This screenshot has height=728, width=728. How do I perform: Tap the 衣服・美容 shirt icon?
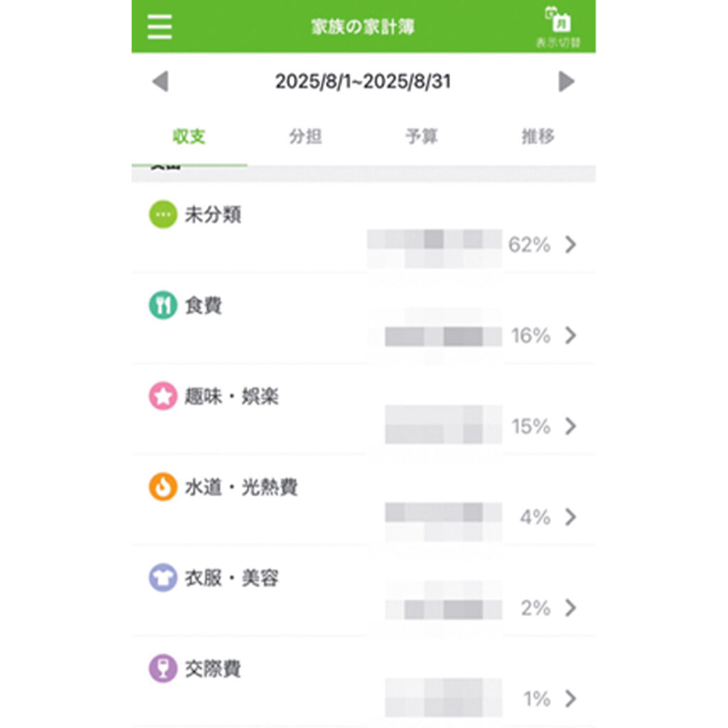pos(163,579)
